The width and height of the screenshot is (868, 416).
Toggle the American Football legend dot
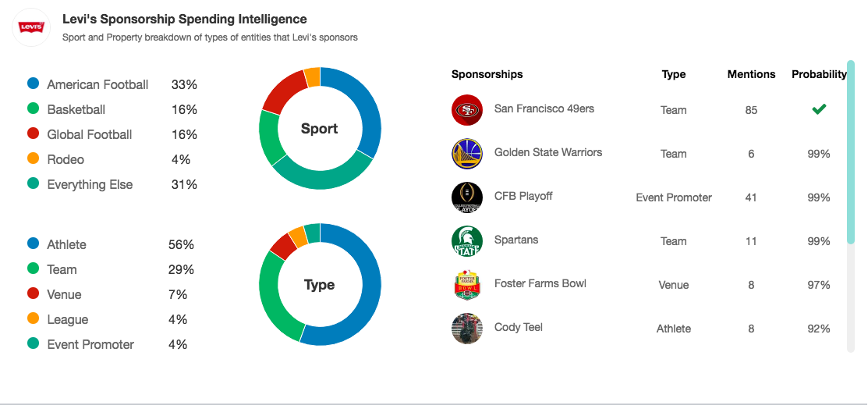click(x=34, y=84)
